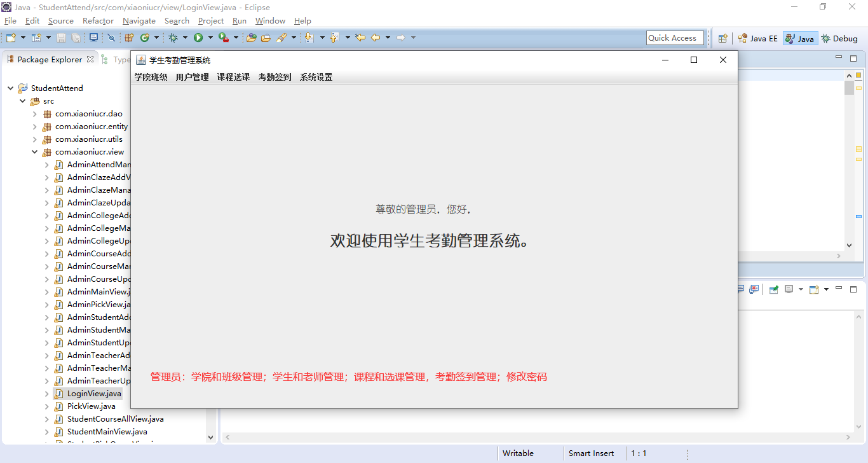868x463 pixels.
Task: Click the Save icon in Eclipse toolbar
Action: (x=61, y=38)
